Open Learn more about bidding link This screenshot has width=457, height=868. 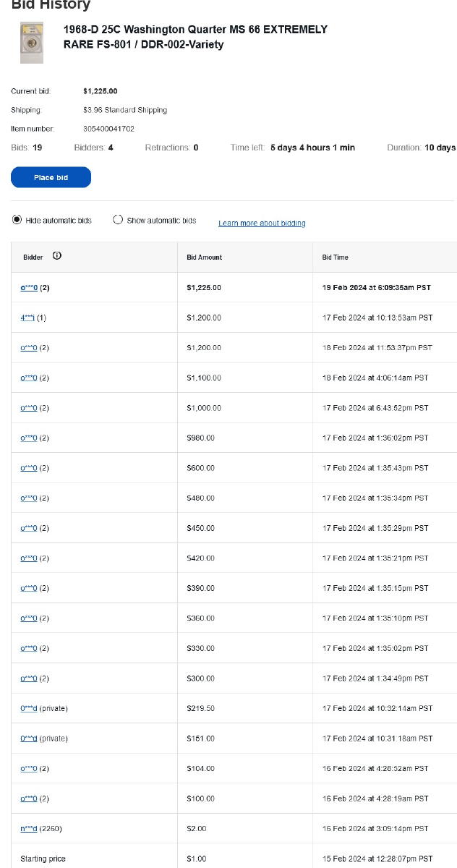[x=262, y=223]
